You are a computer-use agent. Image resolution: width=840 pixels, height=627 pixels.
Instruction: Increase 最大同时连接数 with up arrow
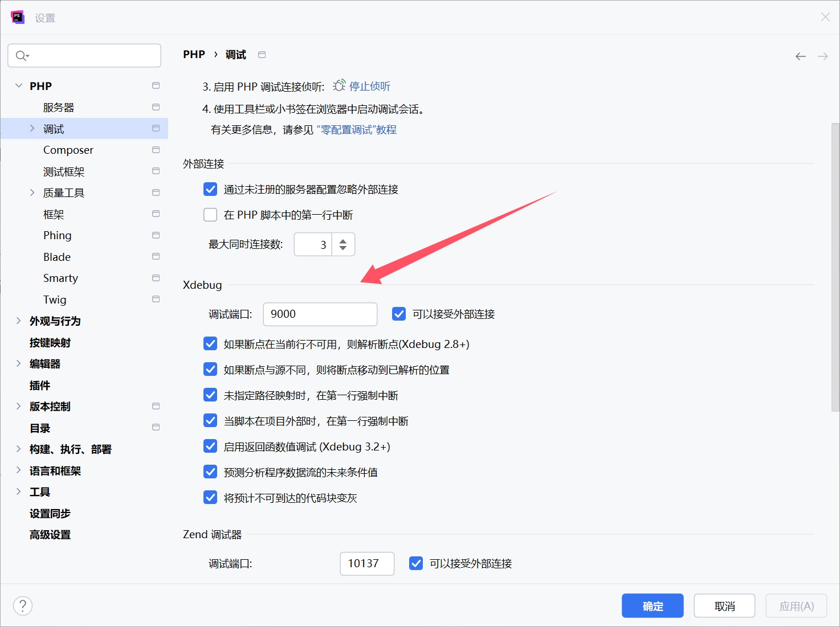[x=343, y=241]
